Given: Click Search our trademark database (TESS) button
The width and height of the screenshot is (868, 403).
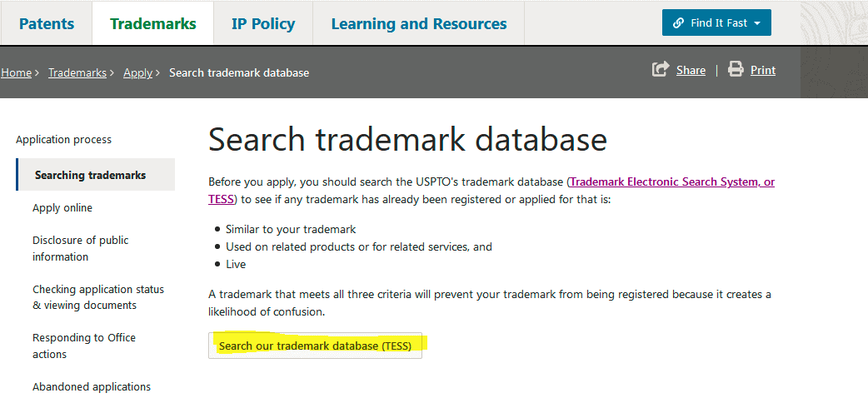Looking at the screenshot, I should [x=315, y=346].
